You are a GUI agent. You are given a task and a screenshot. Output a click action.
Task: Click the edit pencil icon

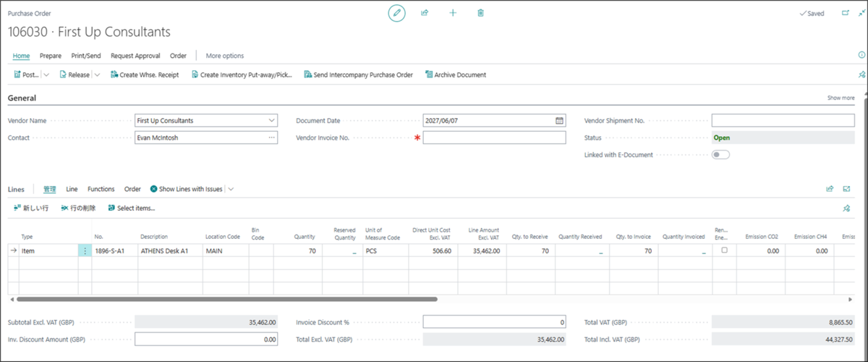396,13
